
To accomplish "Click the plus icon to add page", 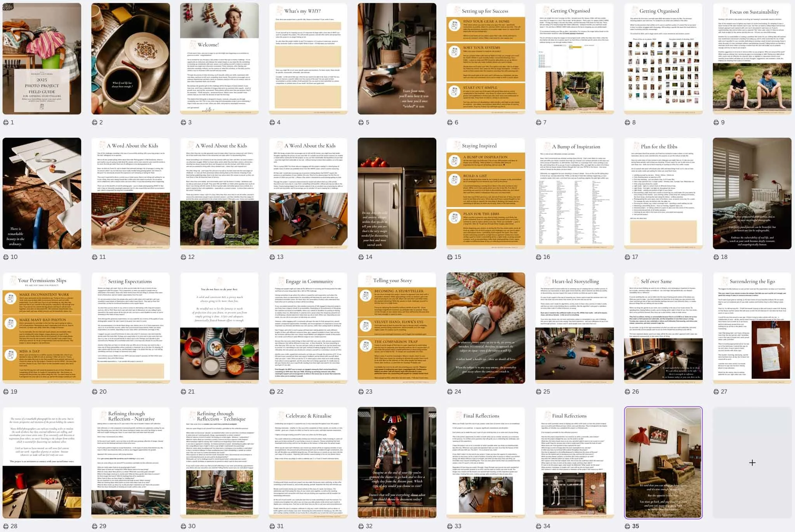I will tap(752, 463).
